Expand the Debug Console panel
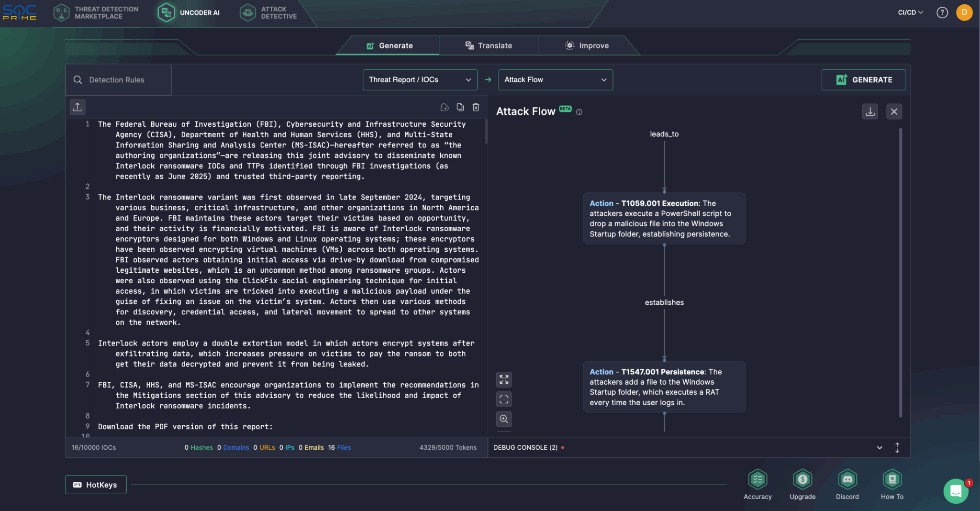The height and width of the screenshot is (511, 980). [x=879, y=447]
